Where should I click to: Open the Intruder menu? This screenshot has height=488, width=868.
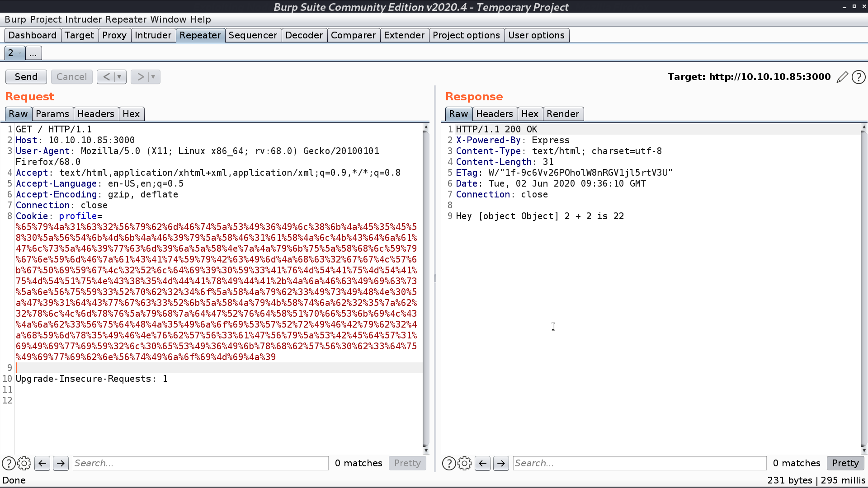coord(84,19)
